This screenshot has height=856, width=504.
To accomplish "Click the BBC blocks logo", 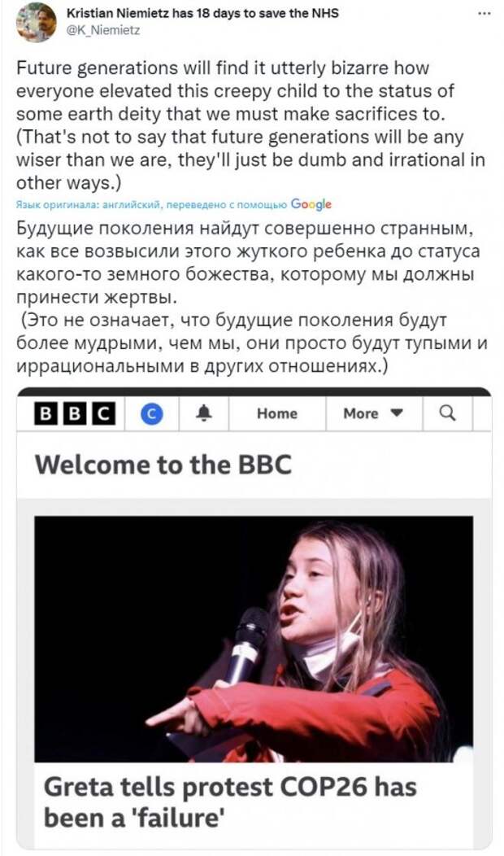I will pos(75,414).
